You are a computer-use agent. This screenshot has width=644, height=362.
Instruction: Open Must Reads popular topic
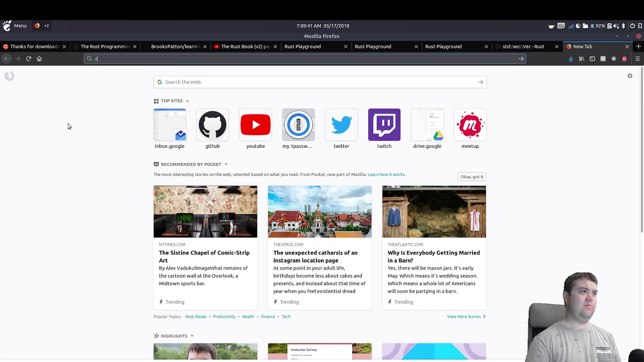tap(196, 317)
